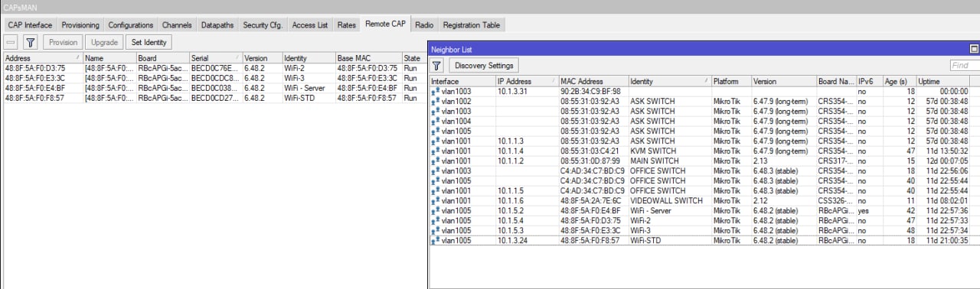Click serial BECD0C76E... in Remote CAP table
980x289 pixels.
coord(215,68)
